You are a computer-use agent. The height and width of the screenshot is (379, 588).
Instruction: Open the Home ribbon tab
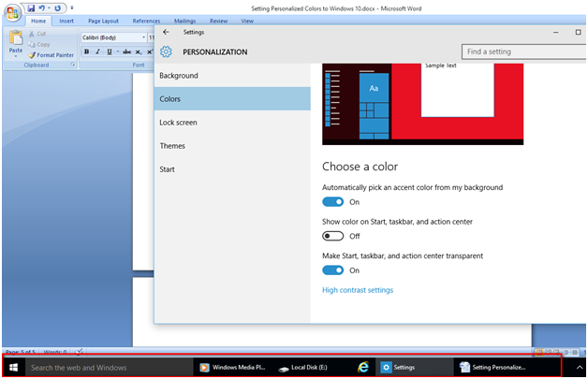pyautogui.click(x=38, y=21)
